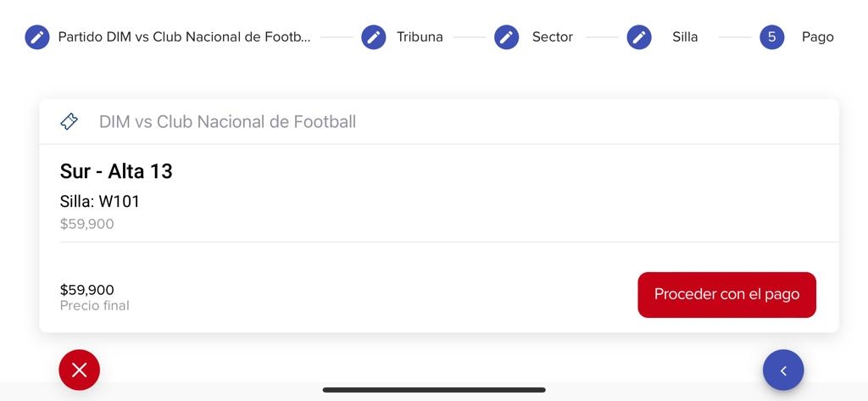
Task: Cancel using the red X button
Action: point(80,370)
